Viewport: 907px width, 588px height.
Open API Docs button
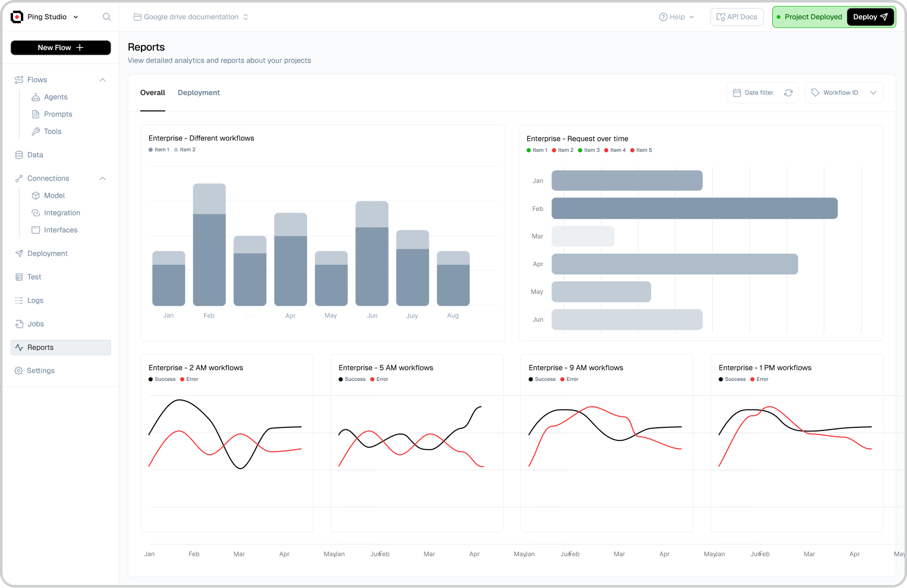pyautogui.click(x=737, y=17)
